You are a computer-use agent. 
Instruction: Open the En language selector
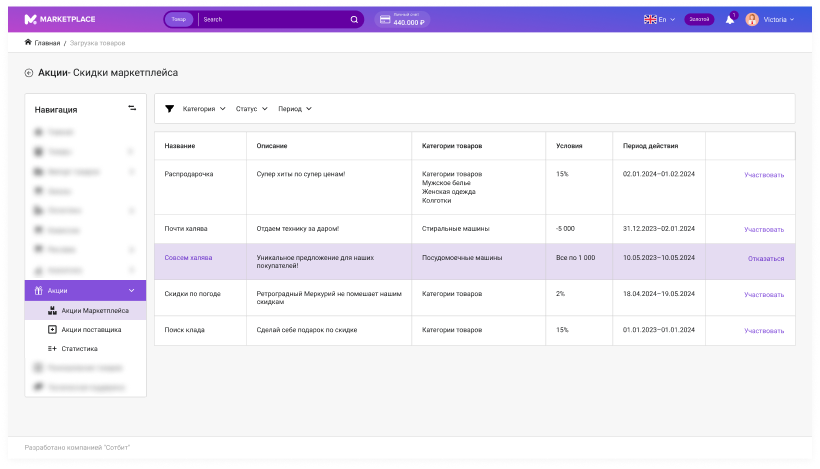659,19
